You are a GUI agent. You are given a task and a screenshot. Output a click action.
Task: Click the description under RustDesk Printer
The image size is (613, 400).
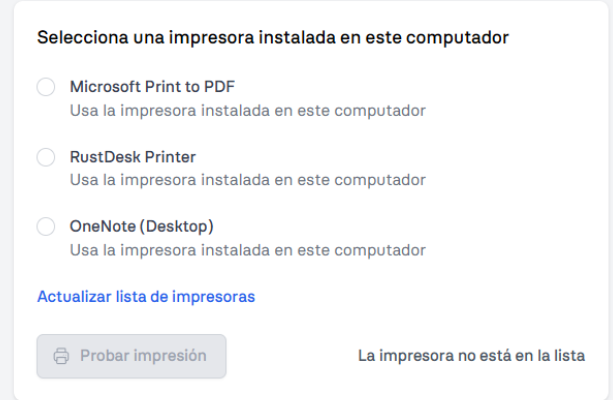pos(247,180)
